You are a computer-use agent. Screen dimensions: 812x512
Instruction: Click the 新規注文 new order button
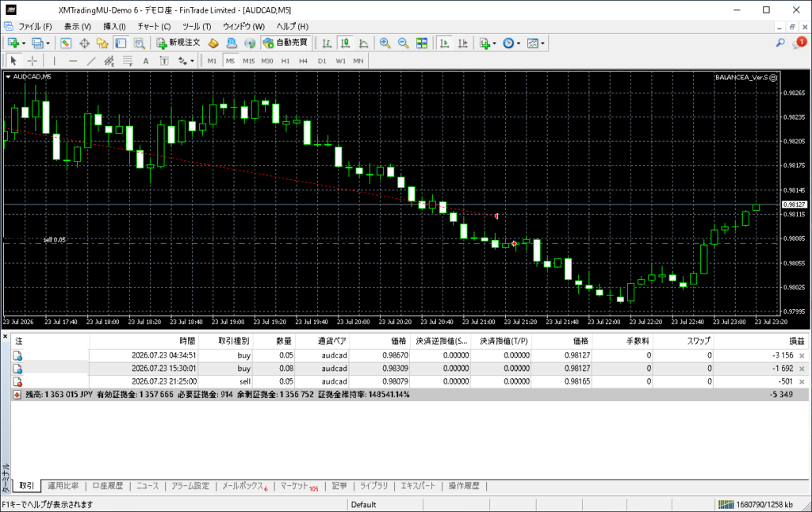click(178, 43)
